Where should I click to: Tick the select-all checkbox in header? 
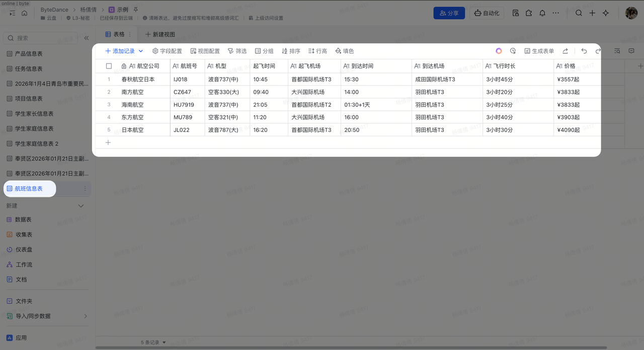pyautogui.click(x=109, y=66)
